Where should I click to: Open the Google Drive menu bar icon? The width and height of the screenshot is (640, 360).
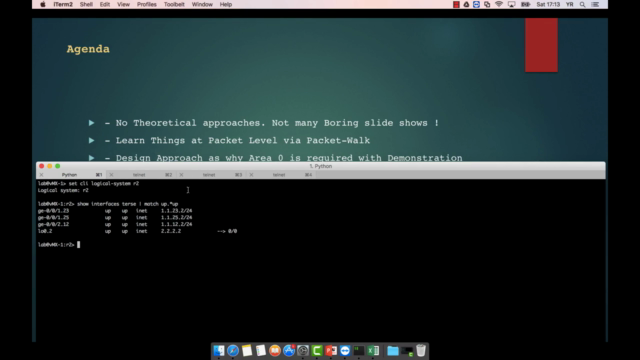(466, 4)
